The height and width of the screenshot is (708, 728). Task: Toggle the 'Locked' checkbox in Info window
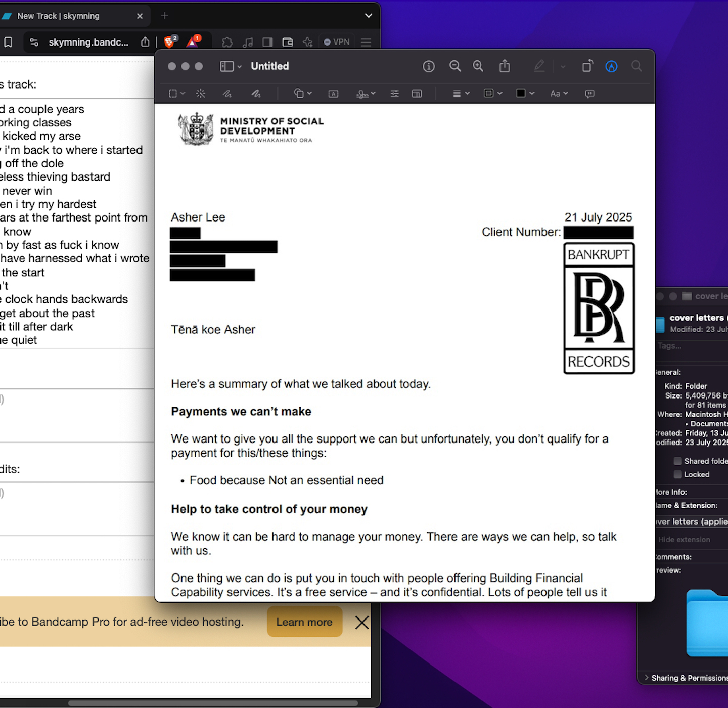677,474
